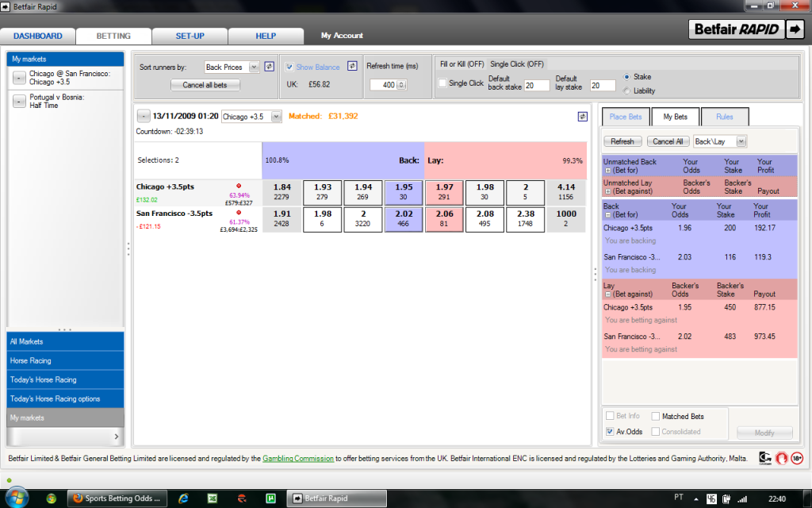Collapse the matched Back (Bet for) section
The width and height of the screenshot is (812, 508).
[x=608, y=214]
